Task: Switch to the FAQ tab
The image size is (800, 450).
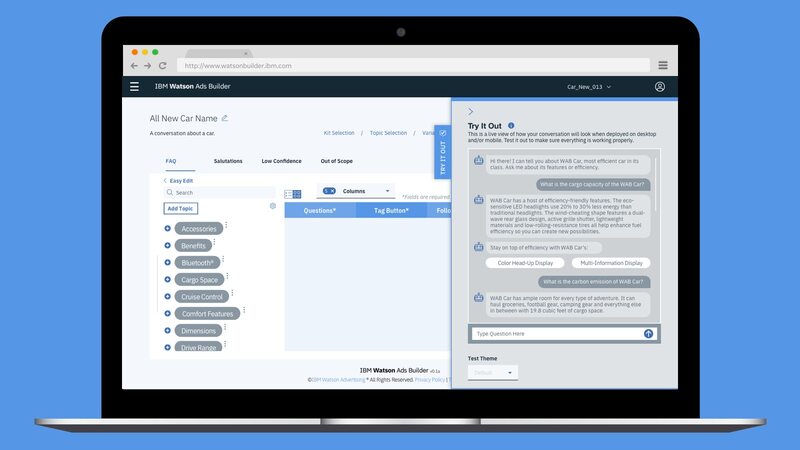Action: click(x=171, y=161)
